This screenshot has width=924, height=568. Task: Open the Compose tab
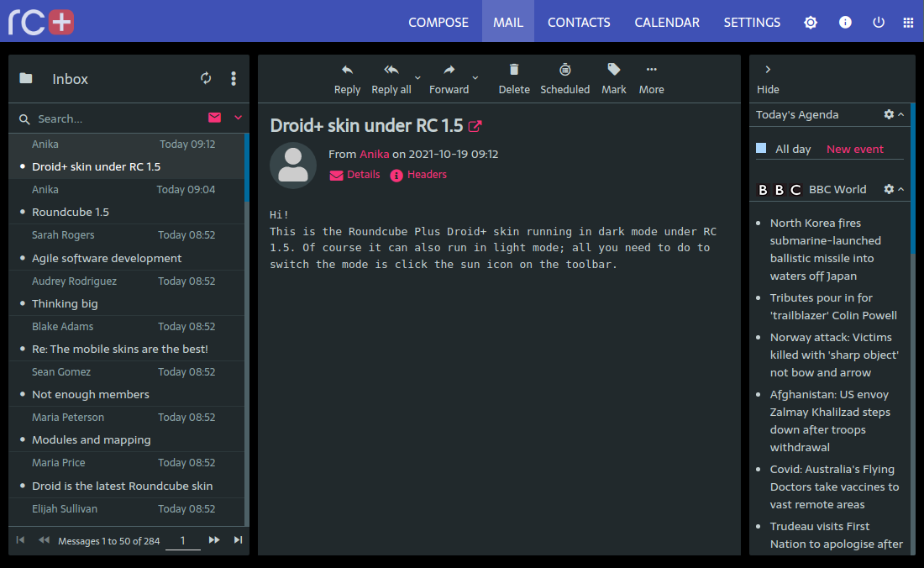click(x=438, y=23)
